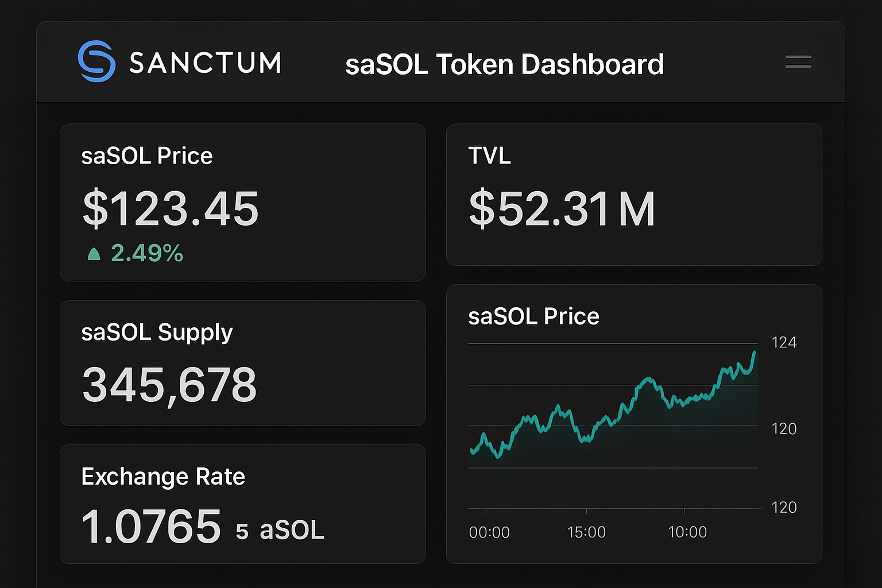Select the 10:00 axis label

tap(688, 532)
